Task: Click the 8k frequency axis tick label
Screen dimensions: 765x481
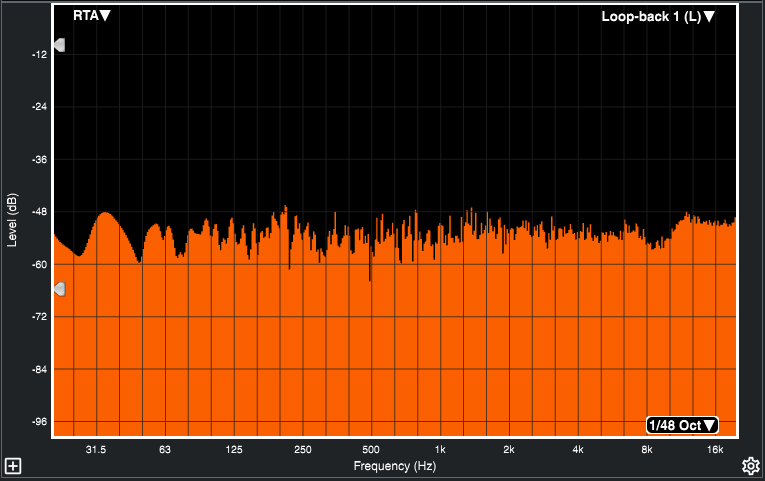Action: [x=646, y=450]
